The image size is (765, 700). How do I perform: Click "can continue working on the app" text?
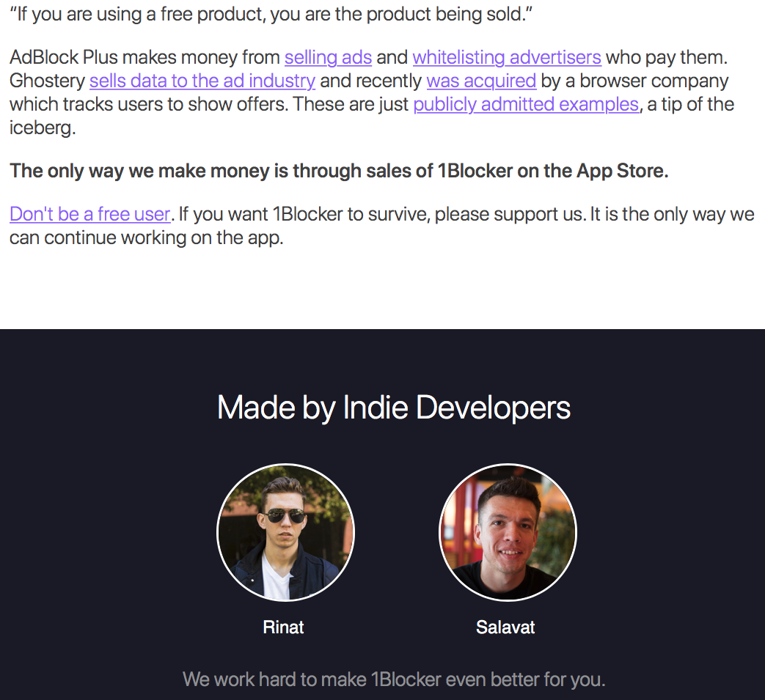146,237
